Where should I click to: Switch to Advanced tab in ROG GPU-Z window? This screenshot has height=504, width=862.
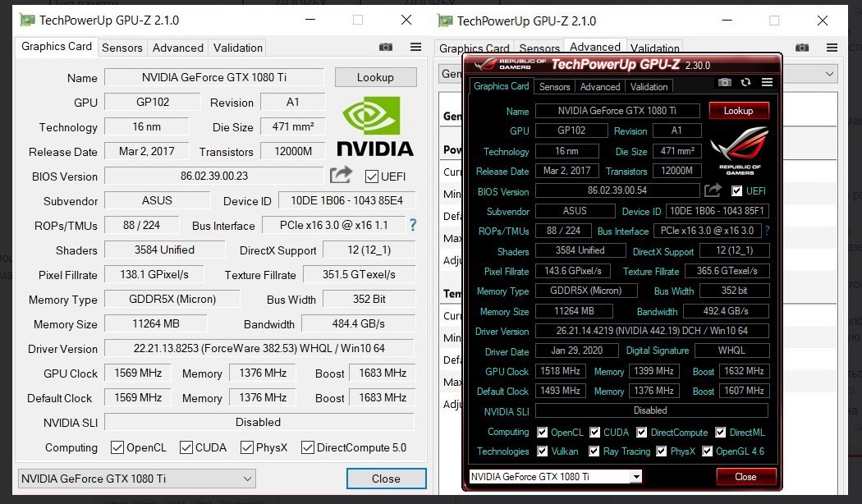click(x=600, y=87)
